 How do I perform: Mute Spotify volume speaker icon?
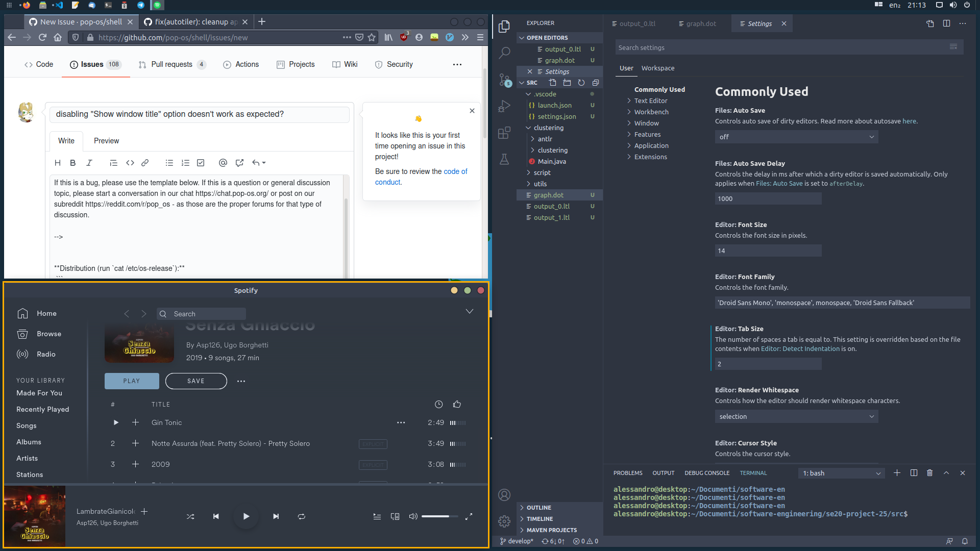coord(413,516)
